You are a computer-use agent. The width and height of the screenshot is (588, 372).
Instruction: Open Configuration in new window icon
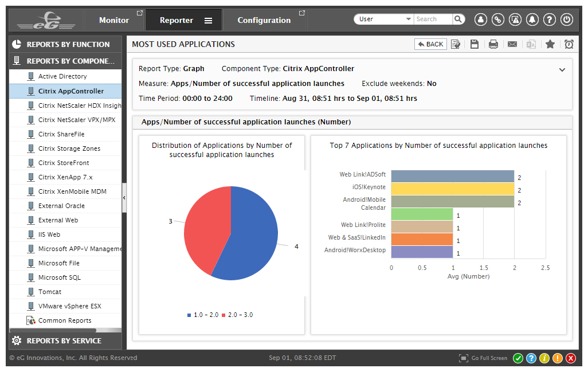302,13
